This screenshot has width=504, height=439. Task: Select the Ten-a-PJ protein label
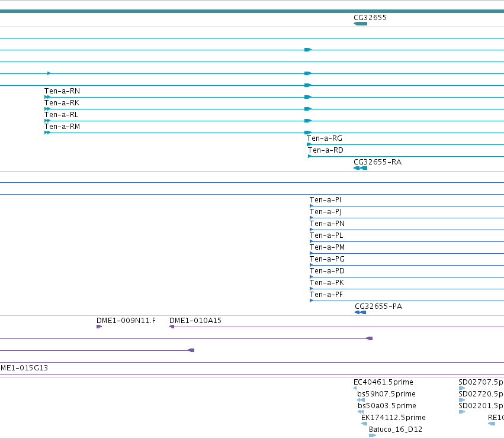coord(326,212)
